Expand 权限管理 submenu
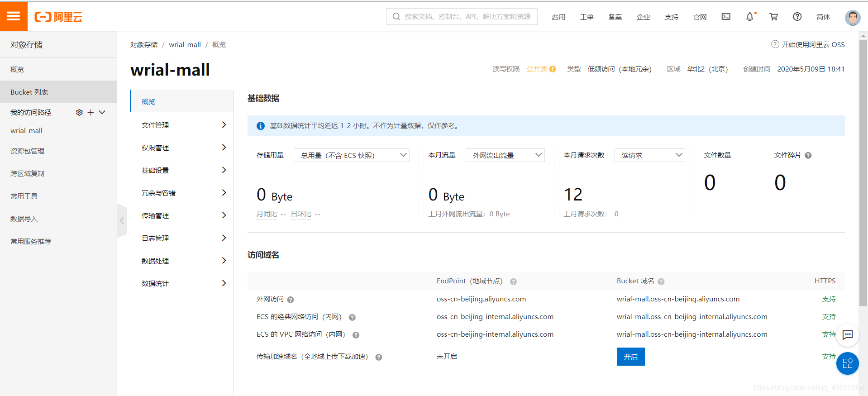Viewport: 868px width, 396px height. point(224,148)
